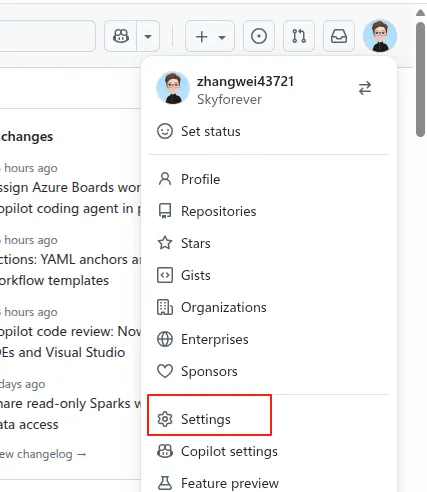Image resolution: width=427 pixels, height=492 pixels.
Task: Click the switch account arrows icon
Action: (365, 88)
